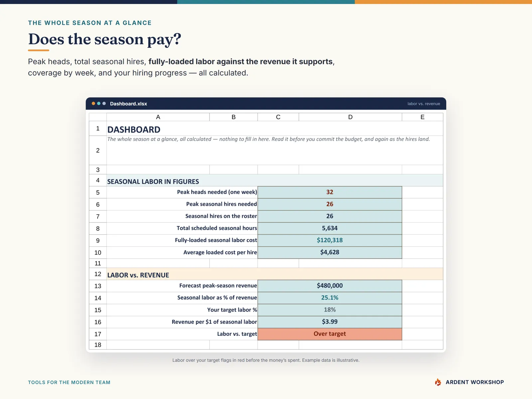532x399 pixels.
Task: Click the $4,628 average cost cell
Action: click(330, 252)
